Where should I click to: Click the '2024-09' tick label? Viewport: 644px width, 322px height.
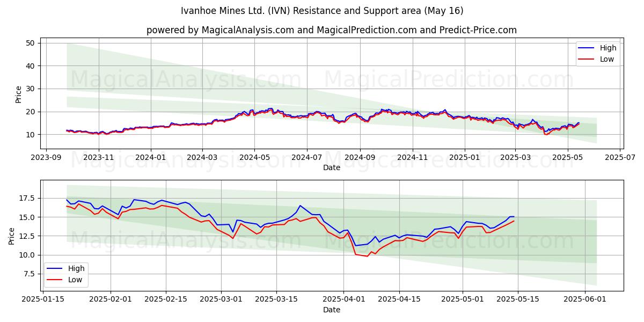pos(360,157)
